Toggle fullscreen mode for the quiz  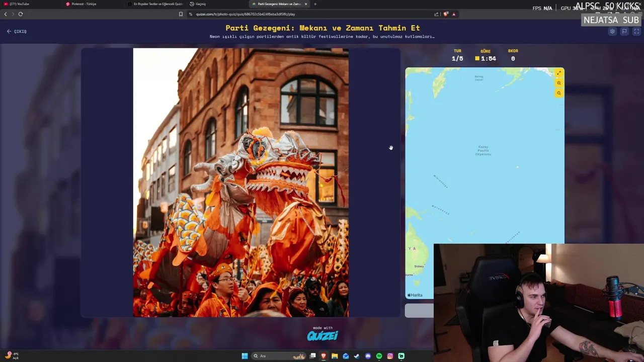pos(636,31)
